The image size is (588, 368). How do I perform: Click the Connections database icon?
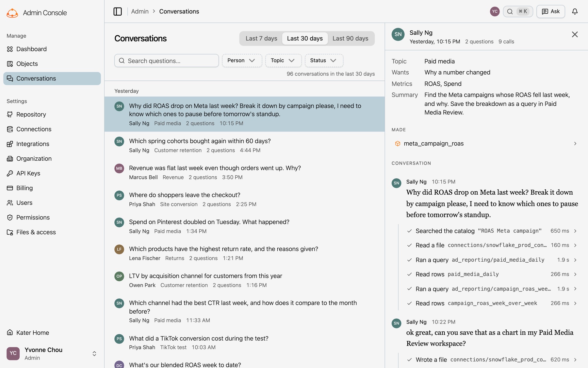click(10, 129)
